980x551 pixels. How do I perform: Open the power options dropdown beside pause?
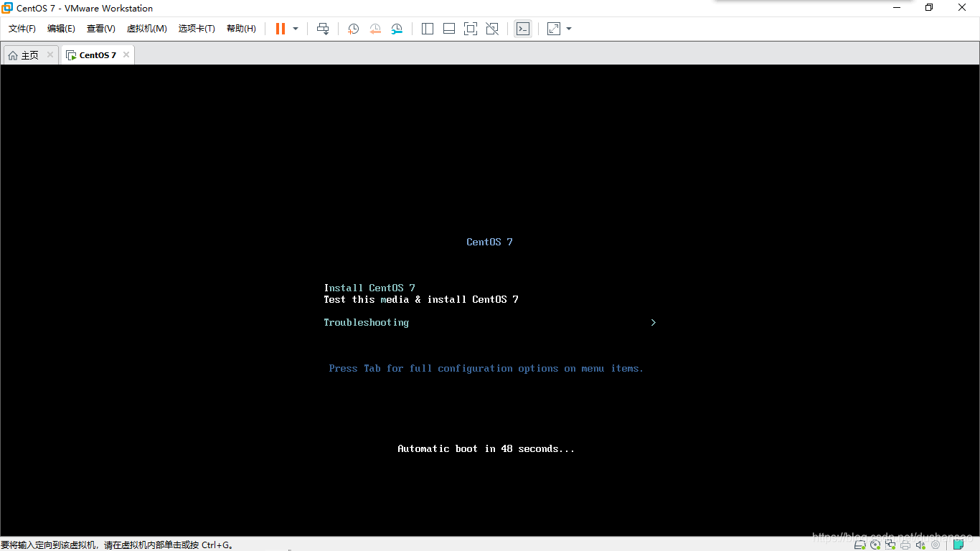point(296,29)
